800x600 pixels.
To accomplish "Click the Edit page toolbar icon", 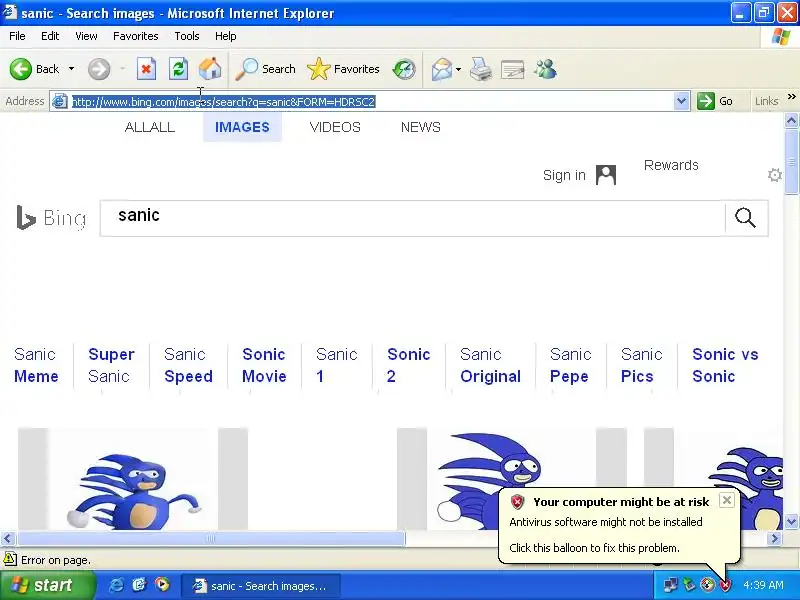I will (513, 69).
